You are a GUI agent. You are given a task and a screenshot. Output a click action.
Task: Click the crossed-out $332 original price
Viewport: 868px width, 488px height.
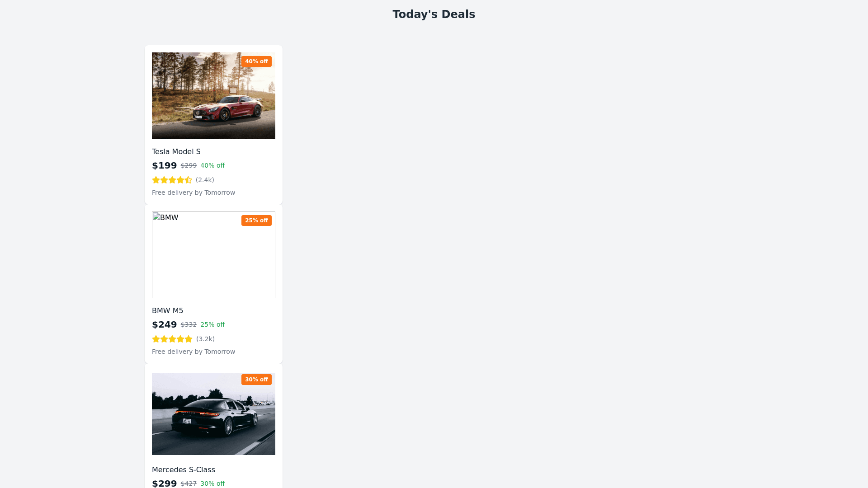(x=189, y=325)
